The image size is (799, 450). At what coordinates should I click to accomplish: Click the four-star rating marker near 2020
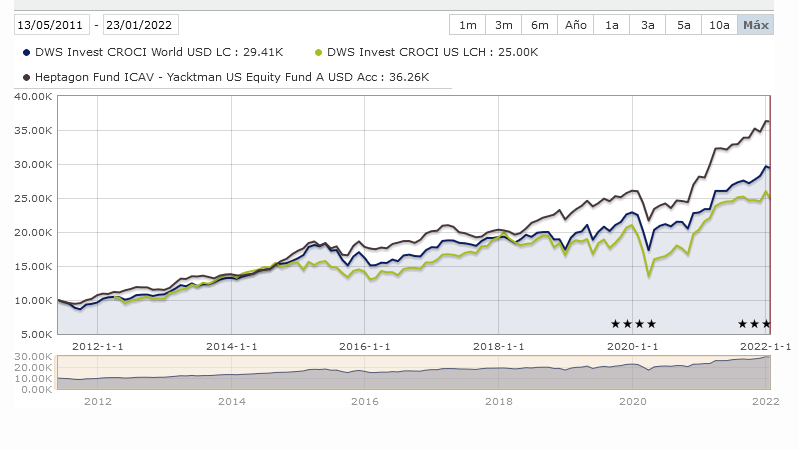(633, 323)
